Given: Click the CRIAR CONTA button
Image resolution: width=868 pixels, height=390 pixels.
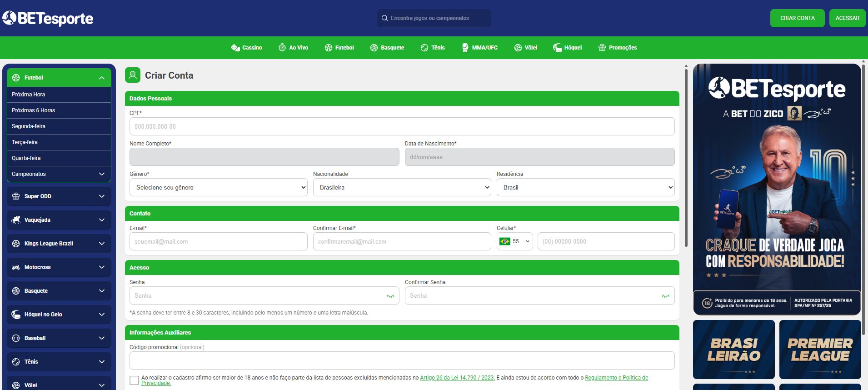Looking at the screenshot, I should coord(798,18).
